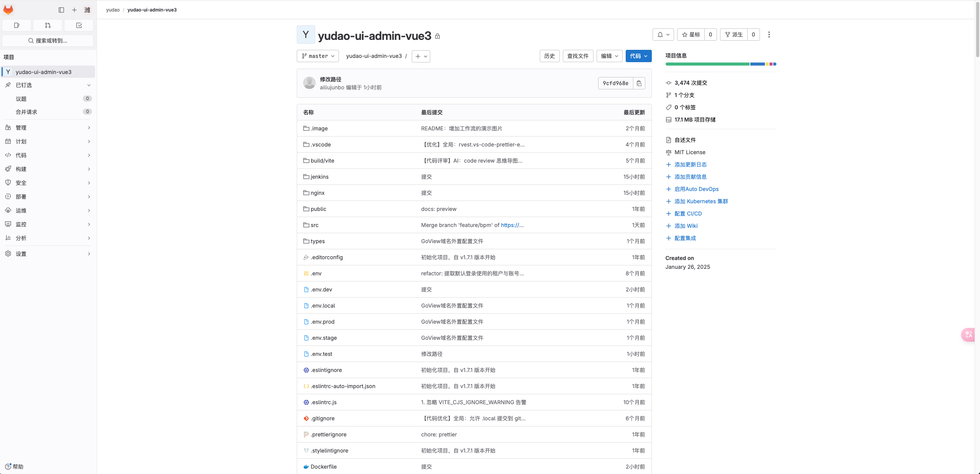
Task: Open the project actions kebab menu
Action: click(x=769, y=35)
